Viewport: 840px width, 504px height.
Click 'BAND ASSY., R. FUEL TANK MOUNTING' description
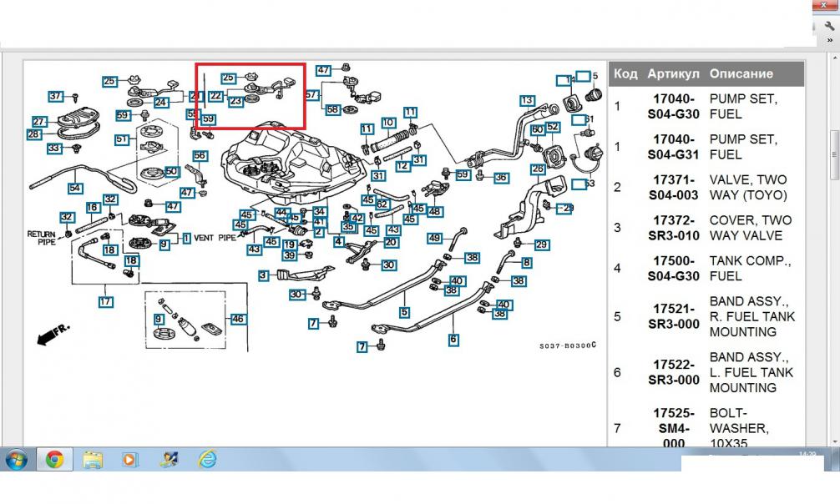click(x=752, y=316)
